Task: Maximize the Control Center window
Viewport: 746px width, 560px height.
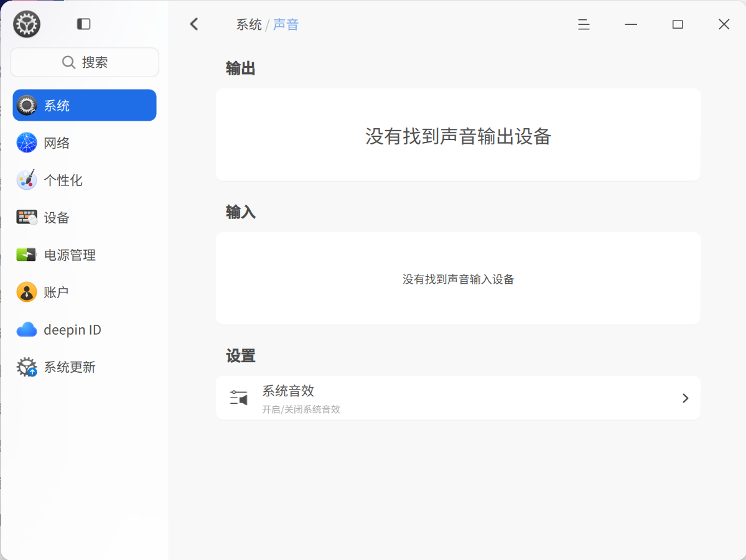Action: tap(678, 24)
